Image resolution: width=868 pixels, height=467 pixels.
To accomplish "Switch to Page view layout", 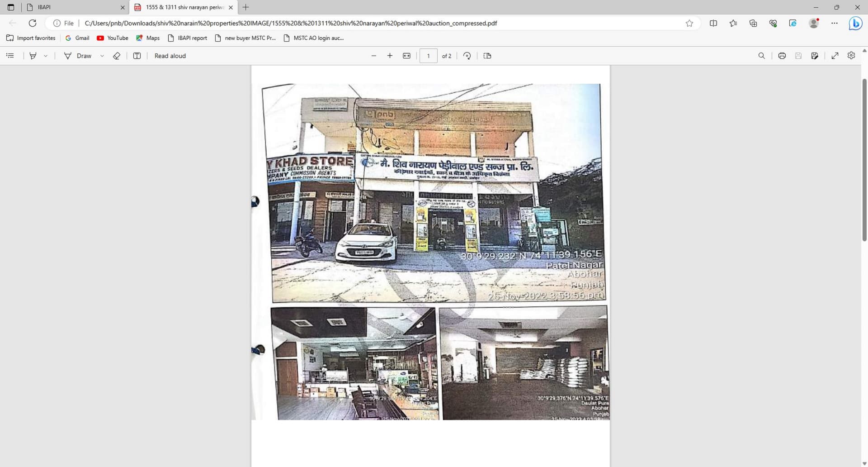I will coord(487,56).
